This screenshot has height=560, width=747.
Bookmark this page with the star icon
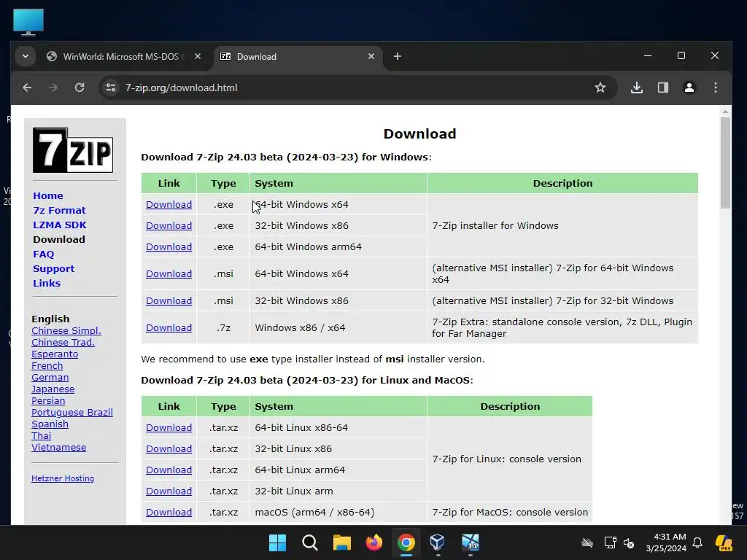click(600, 87)
